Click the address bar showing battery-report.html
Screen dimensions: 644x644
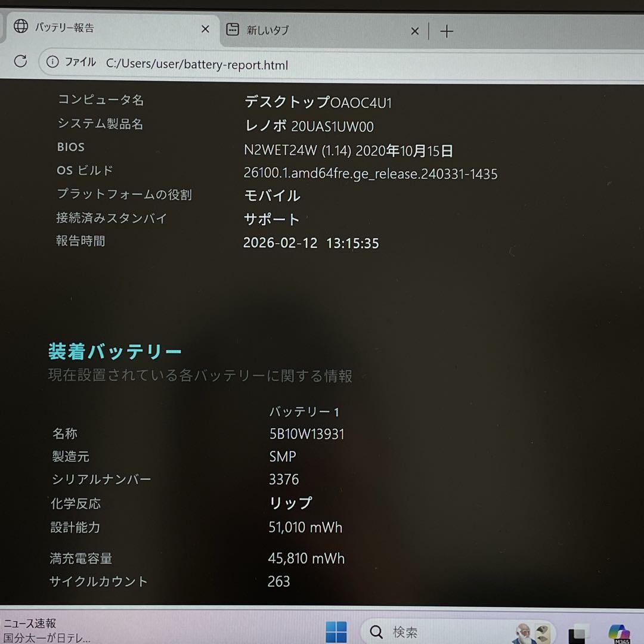pos(197,64)
